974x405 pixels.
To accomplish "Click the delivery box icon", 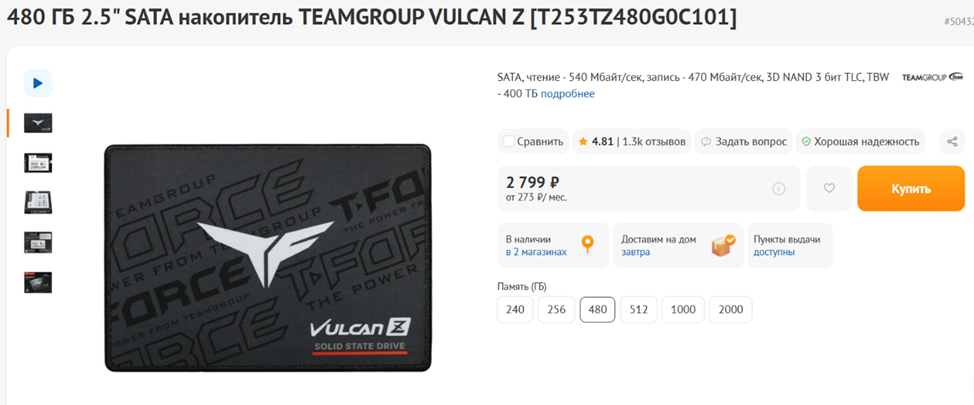I will [x=723, y=245].
